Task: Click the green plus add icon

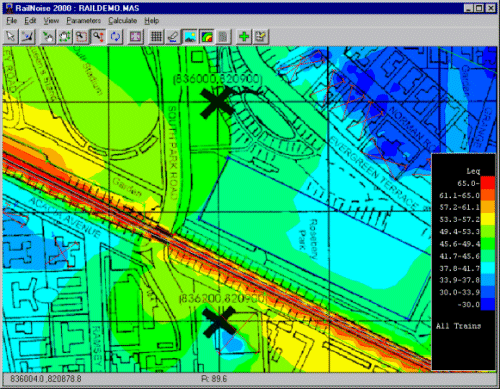Action: [244, 36]
